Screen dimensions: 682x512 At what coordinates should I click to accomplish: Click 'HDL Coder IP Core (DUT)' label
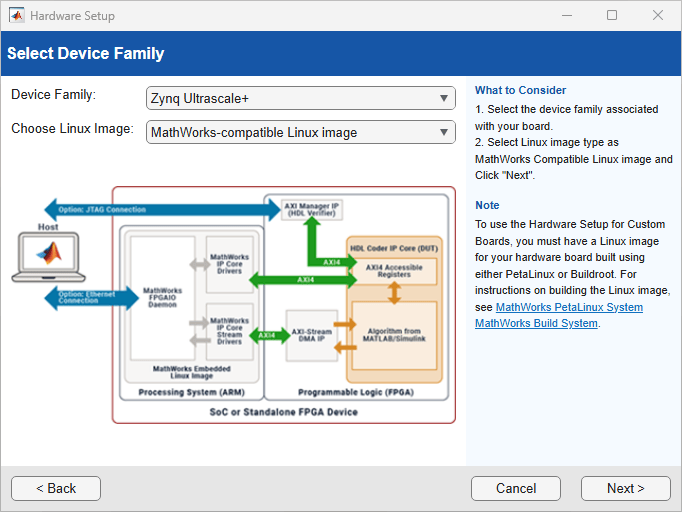click(x=394, y=248)
